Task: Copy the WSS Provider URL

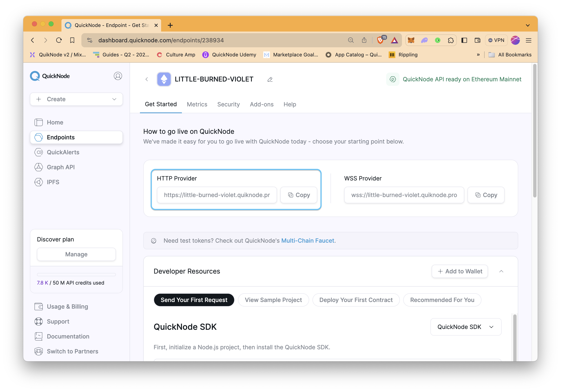Action: [486, 195]
